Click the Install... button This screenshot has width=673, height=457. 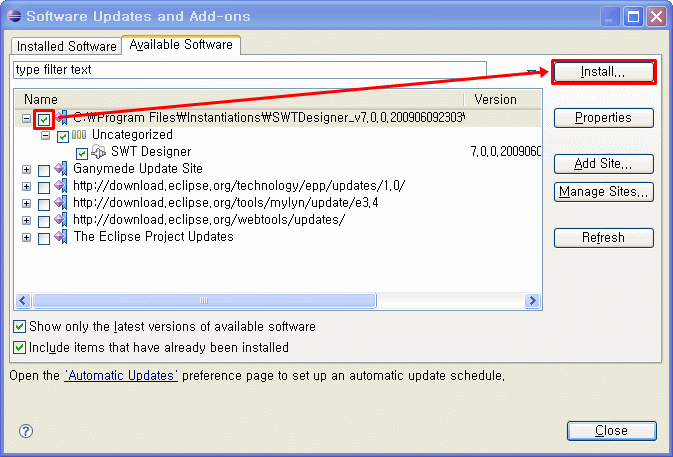(x=603, y=72)
